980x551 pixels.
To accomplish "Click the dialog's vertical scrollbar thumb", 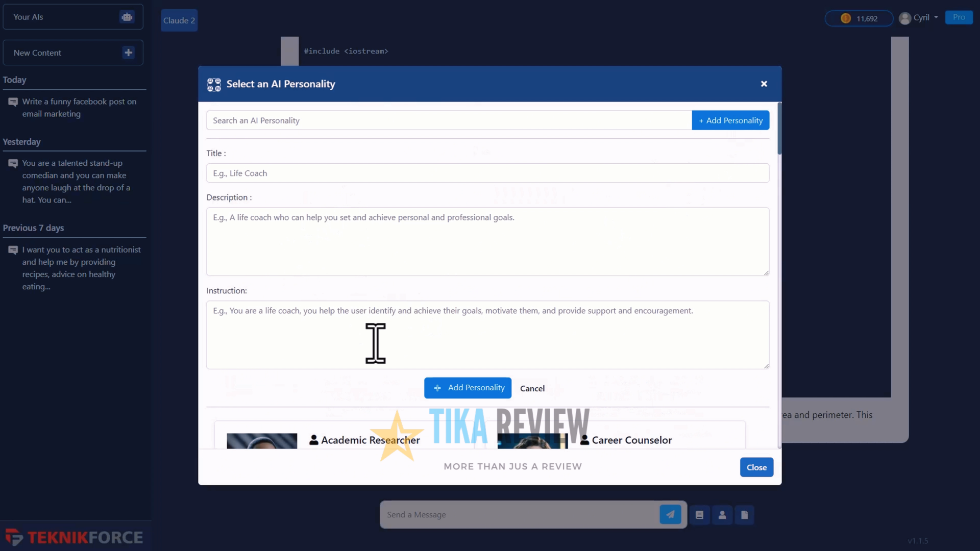I will 779,128.
